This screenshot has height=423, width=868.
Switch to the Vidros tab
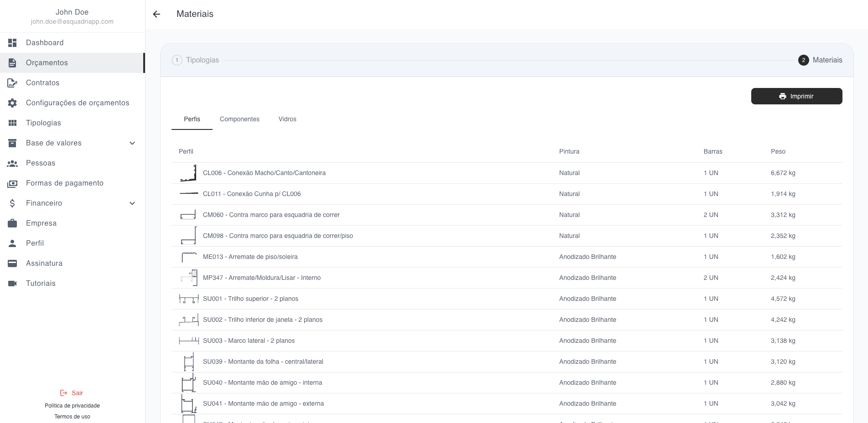(x=287, y=119)
